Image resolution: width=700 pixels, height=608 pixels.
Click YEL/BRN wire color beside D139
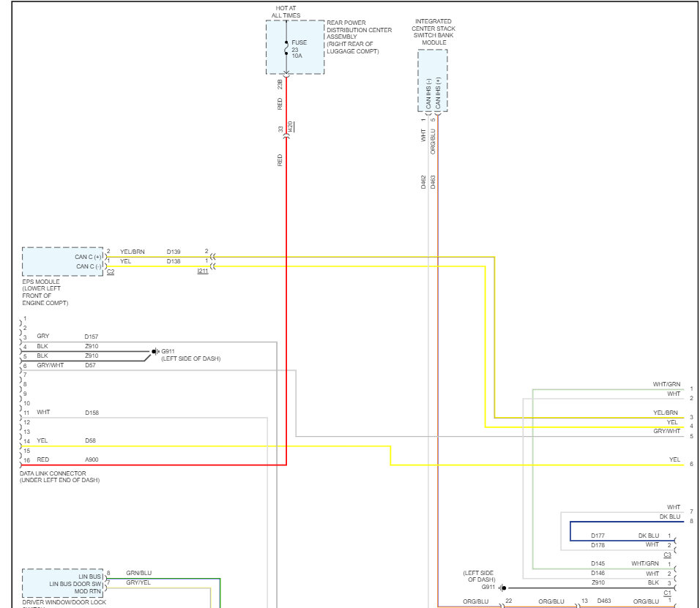[132, 252]
